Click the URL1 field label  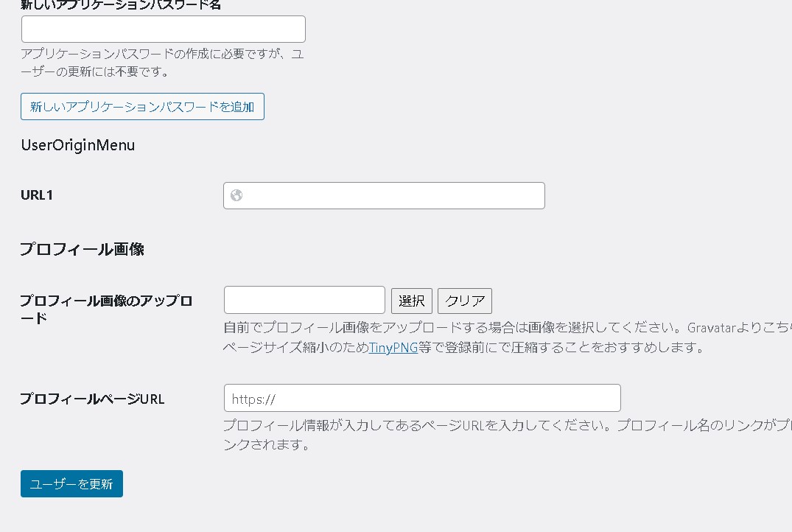pyautogui.click(x=37, y=195)
